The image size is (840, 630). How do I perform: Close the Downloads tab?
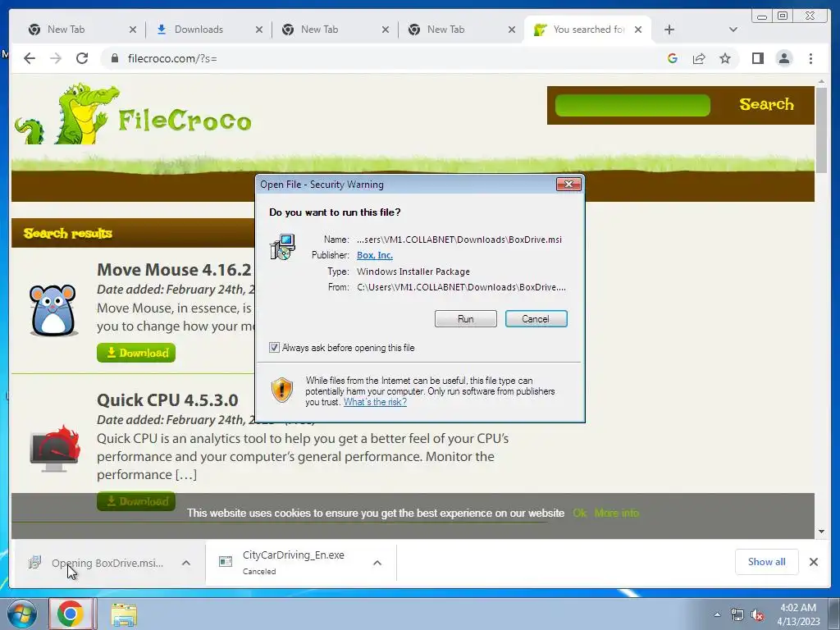258,30
